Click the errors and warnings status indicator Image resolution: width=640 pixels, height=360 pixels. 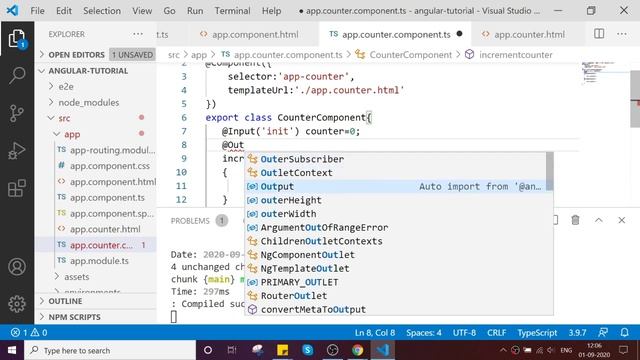click(29, 333)
